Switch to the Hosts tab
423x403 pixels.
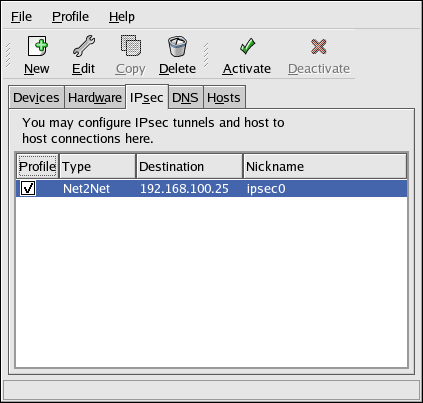(x=224, y=97)
